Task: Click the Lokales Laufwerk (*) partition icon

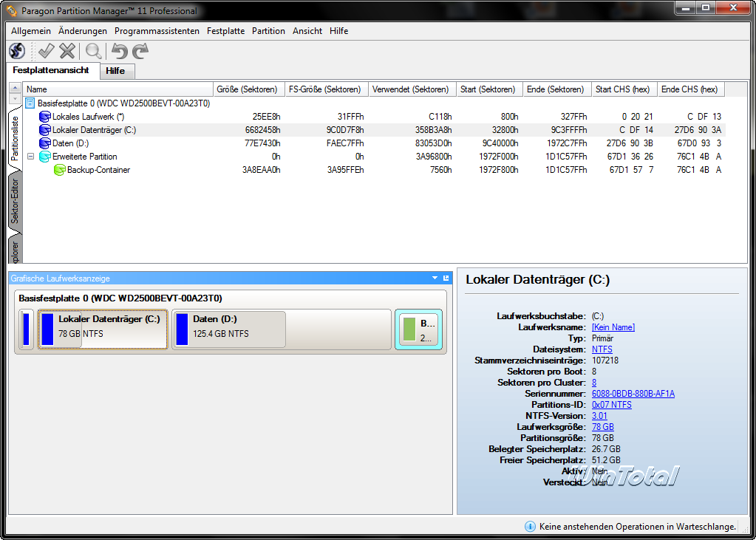Action: tap(45, 117)
